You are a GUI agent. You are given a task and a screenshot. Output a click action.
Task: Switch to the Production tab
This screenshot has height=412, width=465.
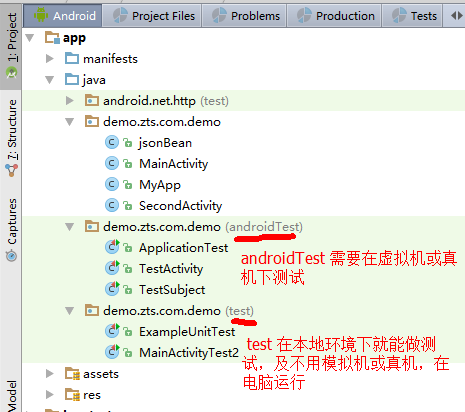click(x=335, y=16)
